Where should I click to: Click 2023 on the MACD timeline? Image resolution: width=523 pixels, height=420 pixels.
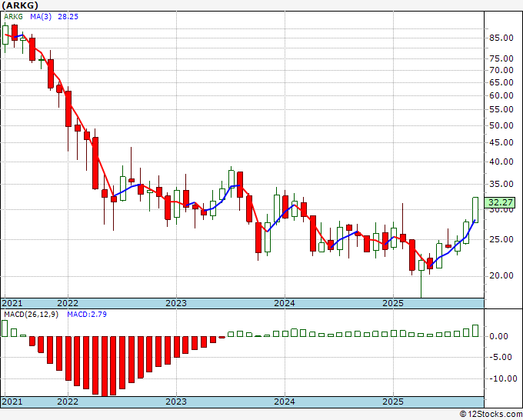[x=176, y=402]
